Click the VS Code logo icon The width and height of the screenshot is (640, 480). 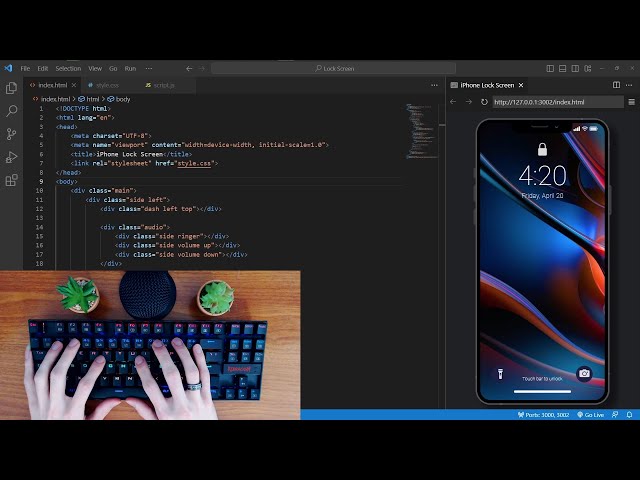8,68
